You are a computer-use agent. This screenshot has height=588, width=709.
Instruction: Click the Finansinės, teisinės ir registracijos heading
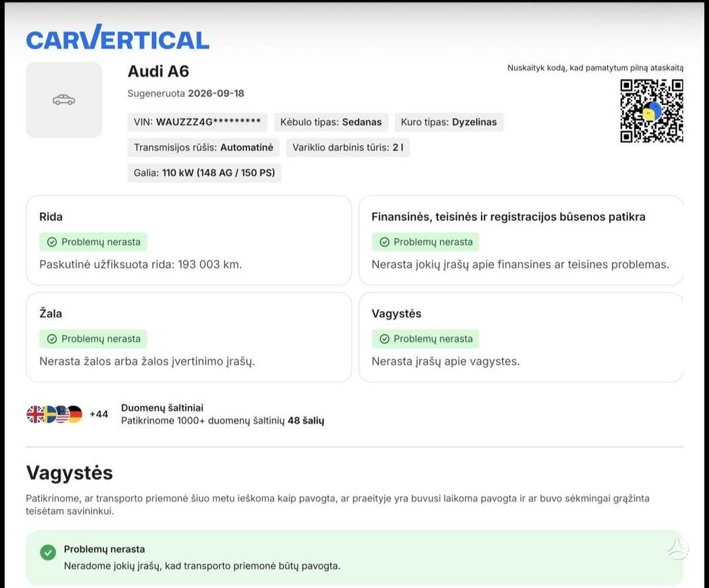tap(508, 217)
